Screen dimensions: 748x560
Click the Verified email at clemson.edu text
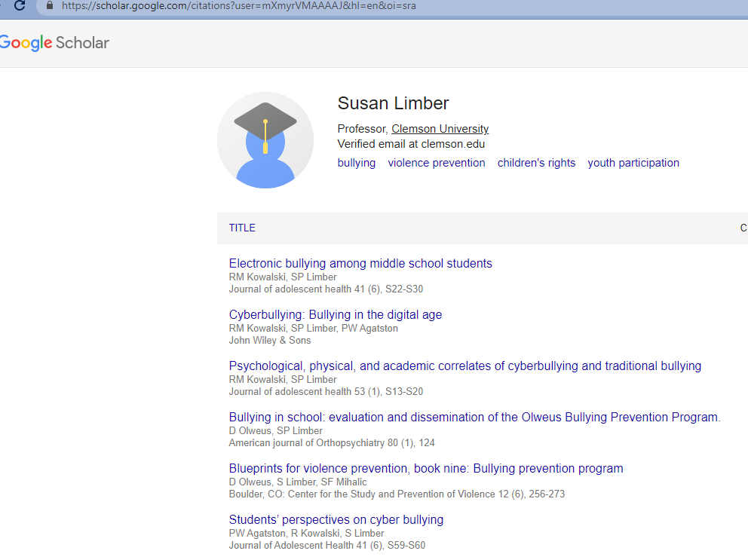[411, 144]
